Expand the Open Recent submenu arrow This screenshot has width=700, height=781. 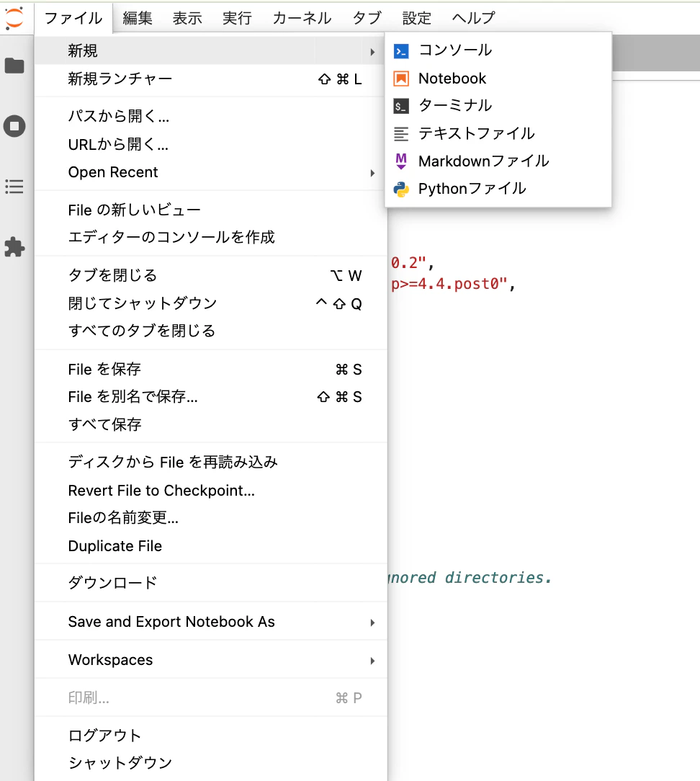pyautogui.click(x=372, y=173)
